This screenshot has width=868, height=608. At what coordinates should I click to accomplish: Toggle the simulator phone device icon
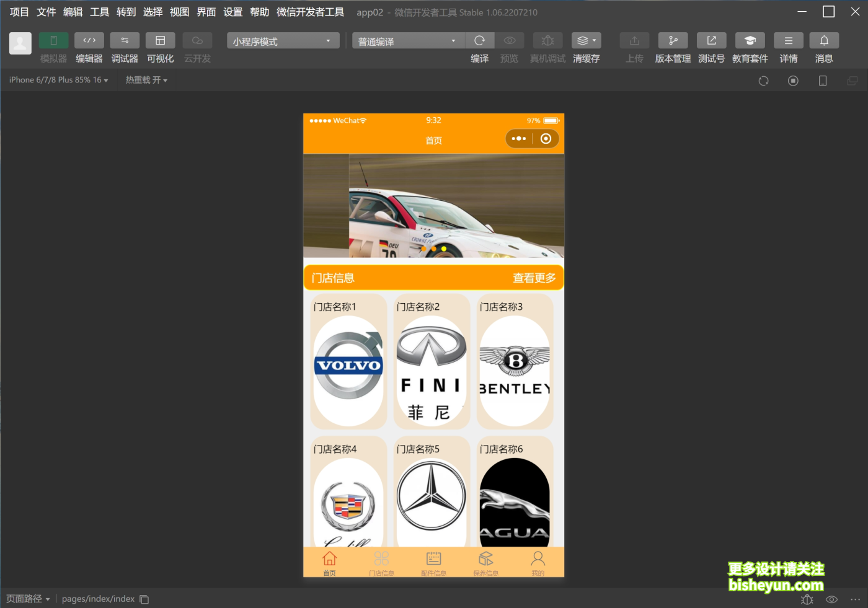(823, 81)
